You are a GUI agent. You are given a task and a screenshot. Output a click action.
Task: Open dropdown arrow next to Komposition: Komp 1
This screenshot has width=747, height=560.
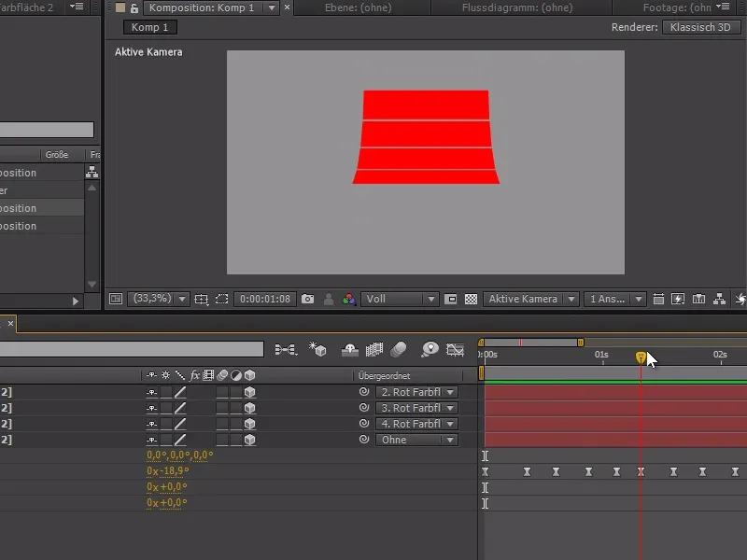click(272, 7)
